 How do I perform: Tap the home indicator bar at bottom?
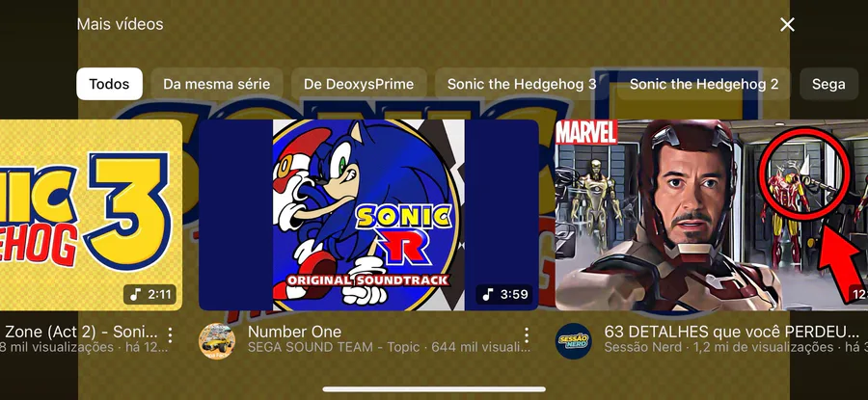[x=434, y=389]
